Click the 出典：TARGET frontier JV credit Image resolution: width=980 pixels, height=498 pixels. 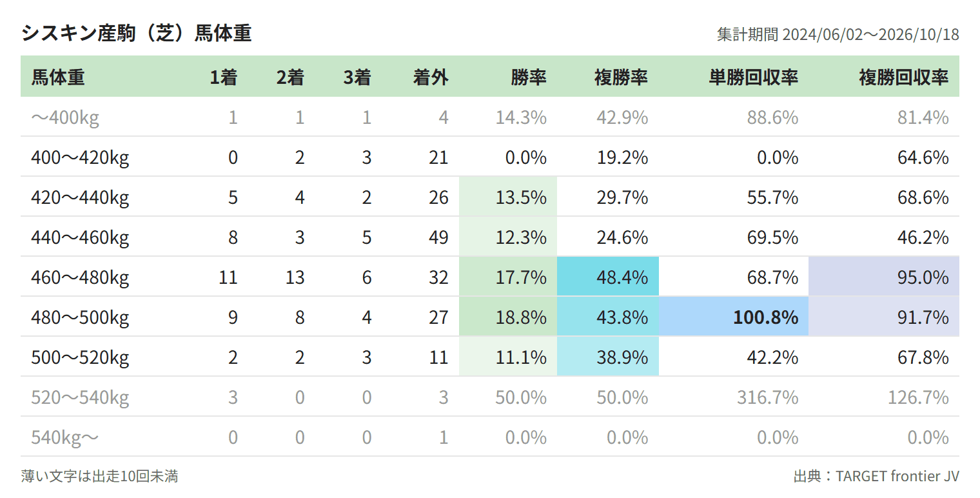pos(876,476)
